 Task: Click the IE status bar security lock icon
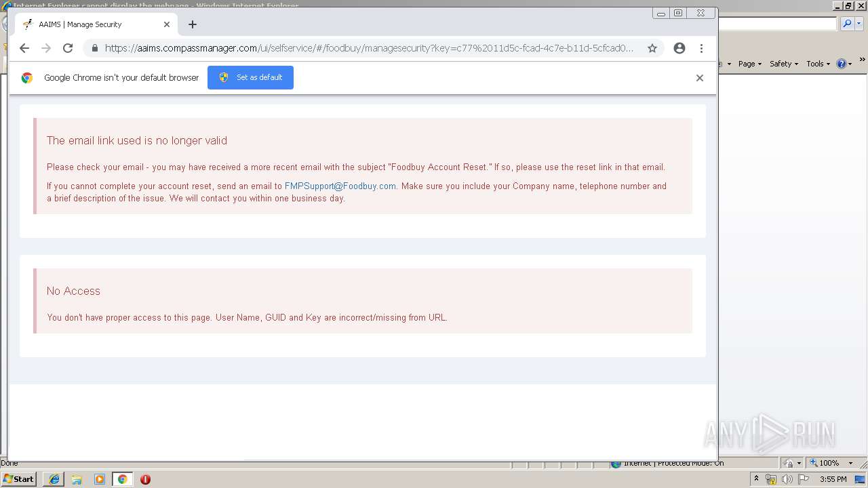[x=789, y=463]
